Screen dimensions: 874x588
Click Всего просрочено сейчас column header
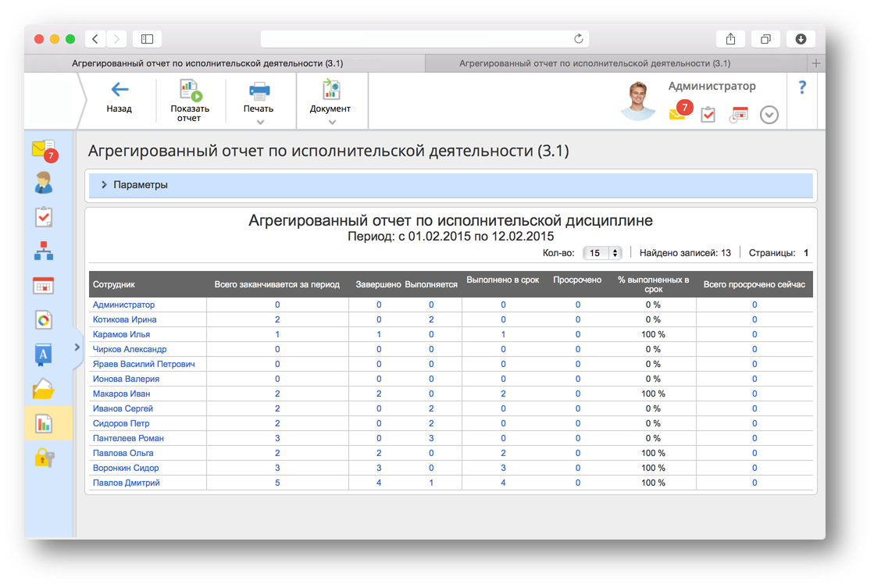point(754,284)
